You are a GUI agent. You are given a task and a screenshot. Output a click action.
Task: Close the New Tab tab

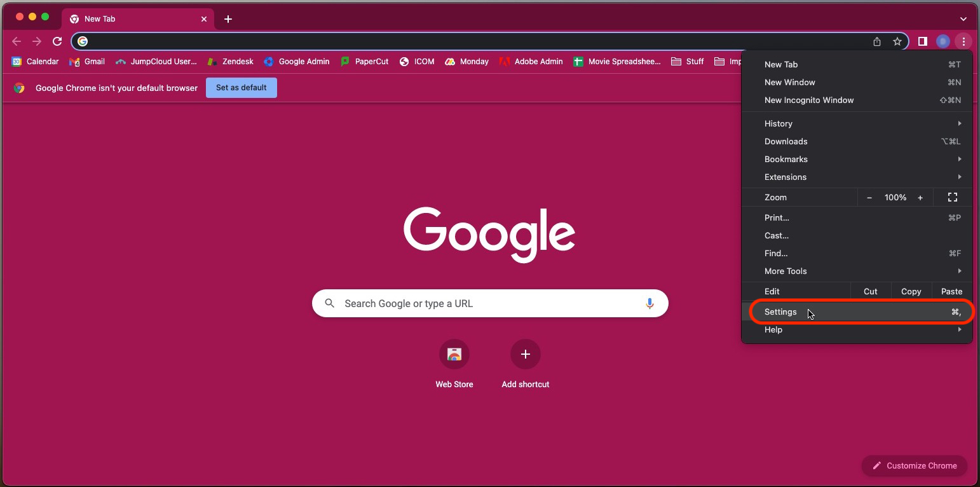click(204, 19)
